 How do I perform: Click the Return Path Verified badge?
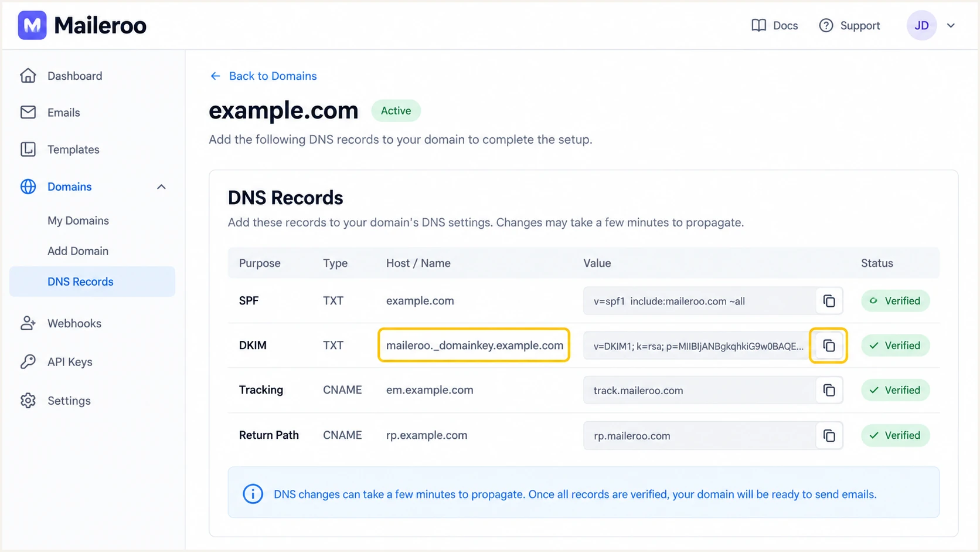pyautogui.click(x=895, y=435)
